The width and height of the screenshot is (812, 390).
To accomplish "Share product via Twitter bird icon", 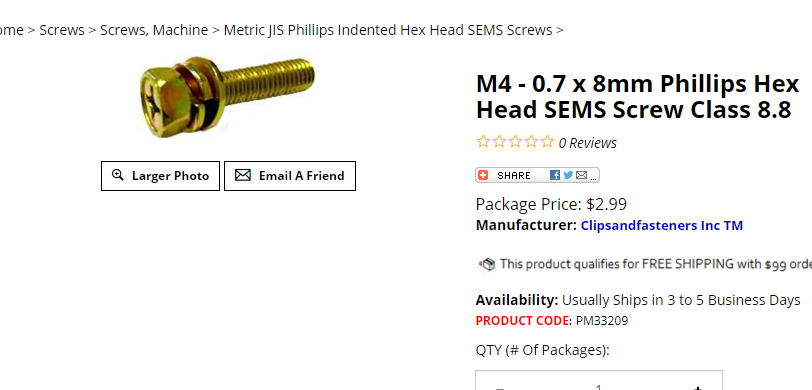I will (568, 175).
